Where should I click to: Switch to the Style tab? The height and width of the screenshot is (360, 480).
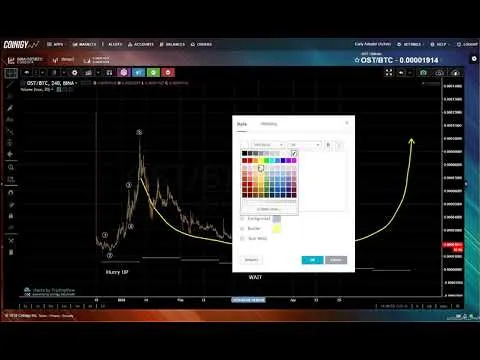(242, 124)
